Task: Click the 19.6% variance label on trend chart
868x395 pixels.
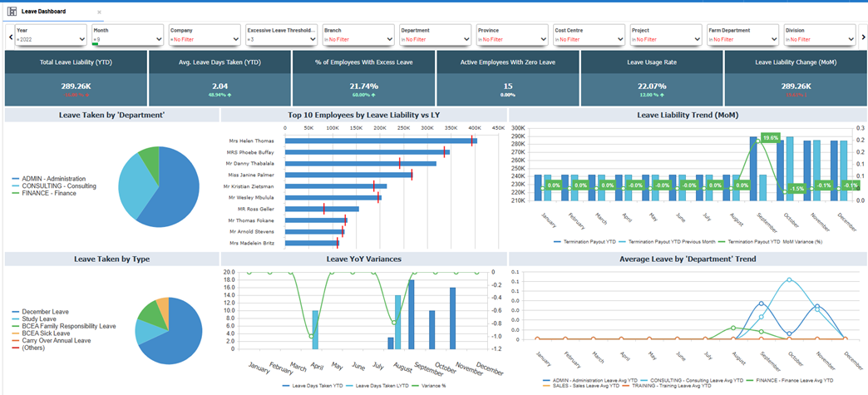Action: (770, 138)
